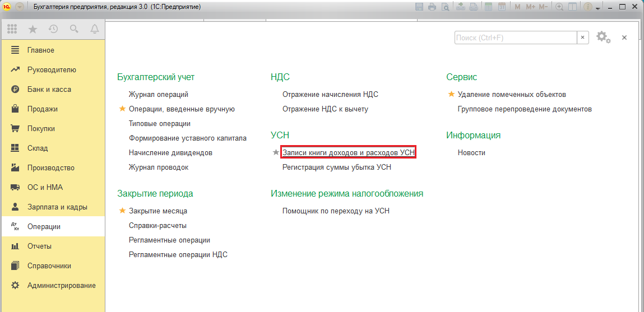The width and height of the screenshot is (644, 312).
Task: Open the calculator icon in the title bar
Action: tap(488, 7)
